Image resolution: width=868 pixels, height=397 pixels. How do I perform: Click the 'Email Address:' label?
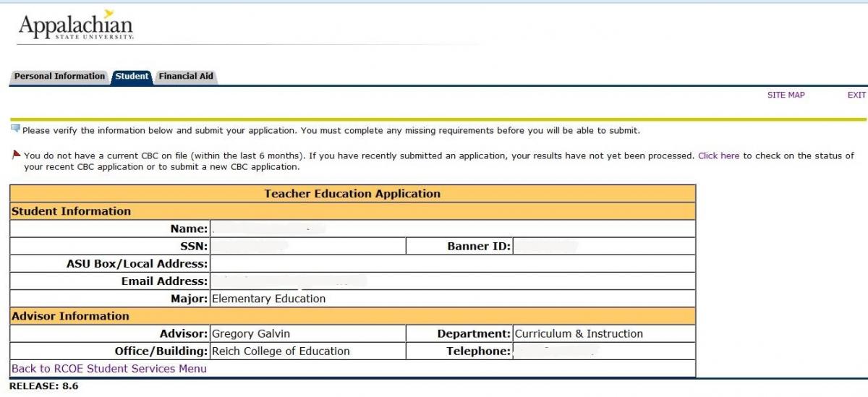tap(164, 281)
